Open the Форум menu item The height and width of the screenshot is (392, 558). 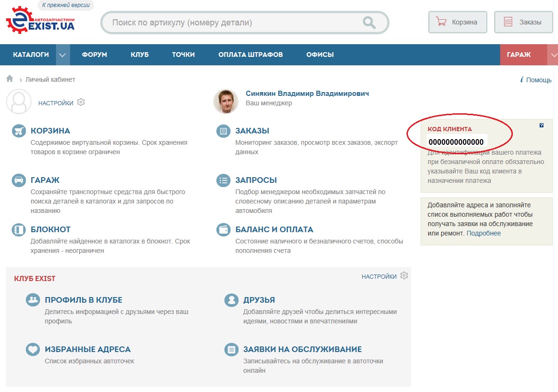click(94, 55)
